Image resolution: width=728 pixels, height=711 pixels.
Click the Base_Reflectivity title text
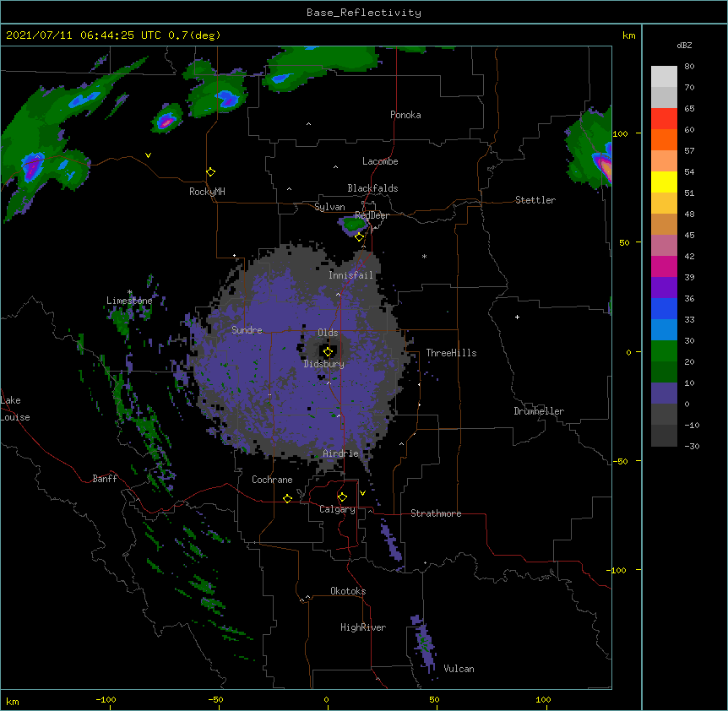point(363,13)
